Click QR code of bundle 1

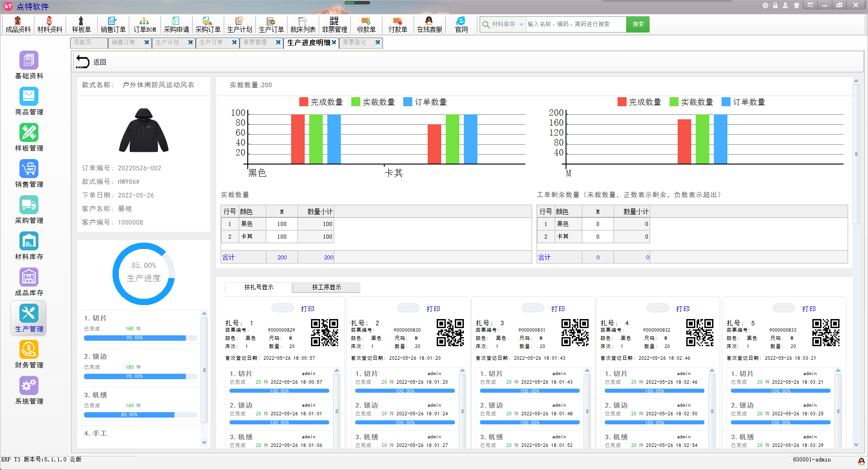(325, 333)
